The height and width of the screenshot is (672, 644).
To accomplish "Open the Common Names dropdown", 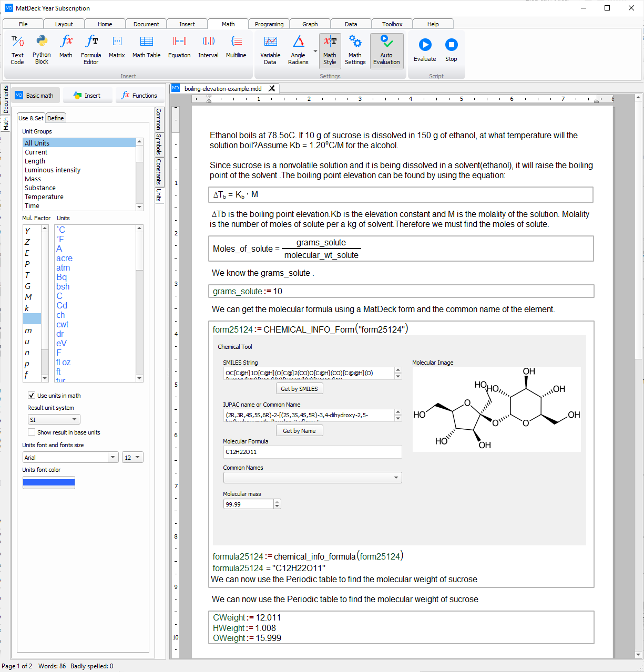I will tap(312, 478).
